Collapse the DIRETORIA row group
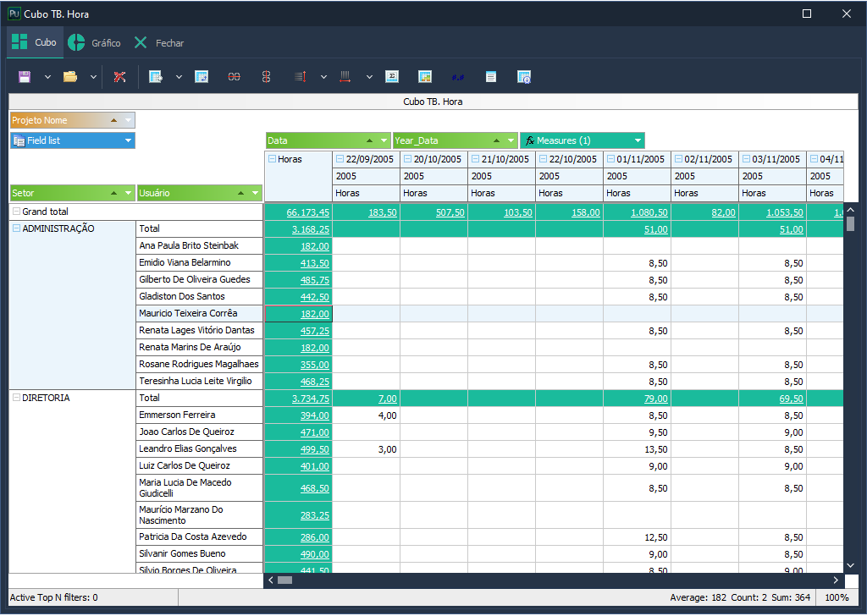Image resolution: width=867 pixels, height=616 pixels. click(x=16, y=398)
